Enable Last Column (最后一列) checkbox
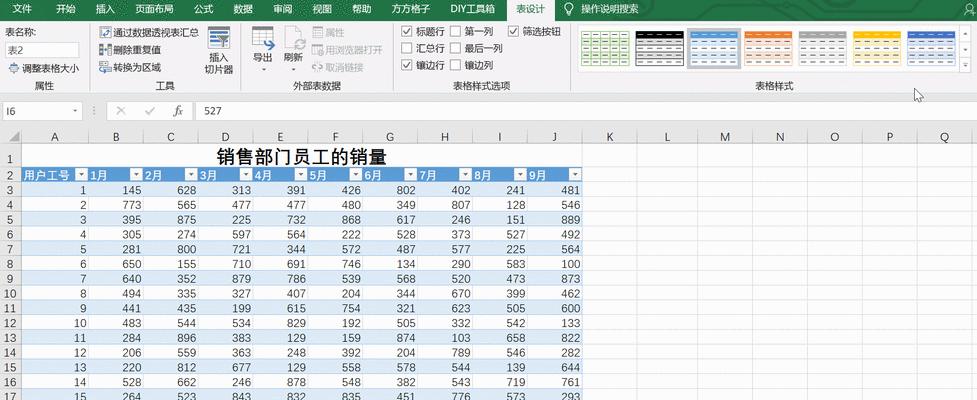The width and height of the screenshot is (977, 400). tap(455, 48)
